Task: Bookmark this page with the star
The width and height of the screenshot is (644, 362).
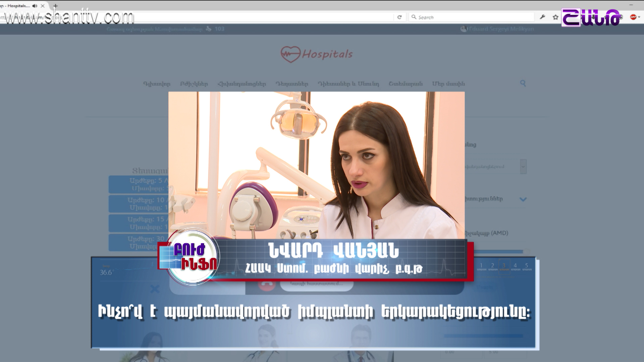Action: click(x=555, y=17)
